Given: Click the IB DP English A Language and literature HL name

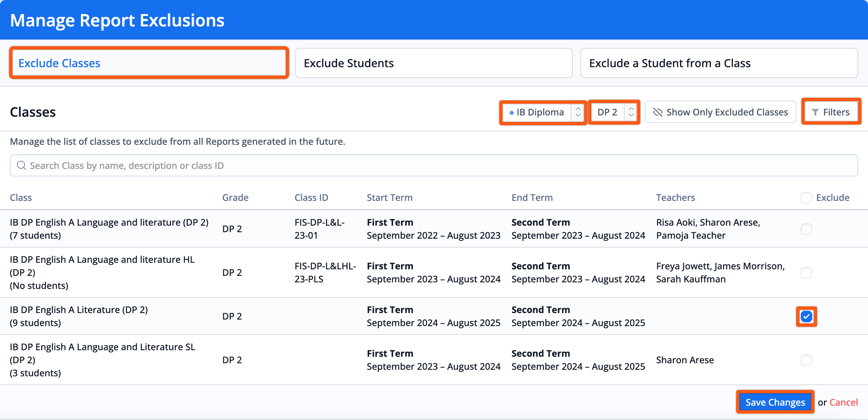Looking at the screenshot, I should [102, 266].
